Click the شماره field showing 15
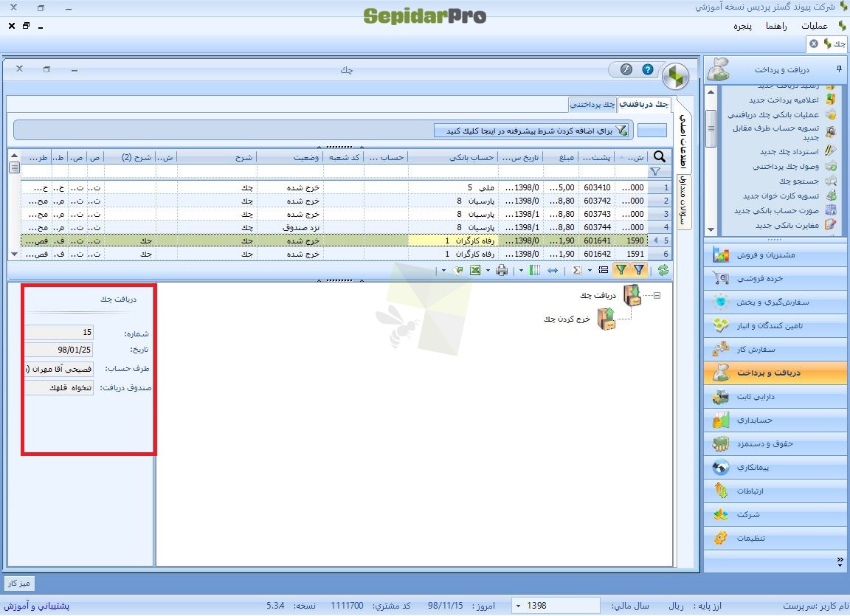Image resolution: width=850 pixels, height=616 pixels. (58, 332)
